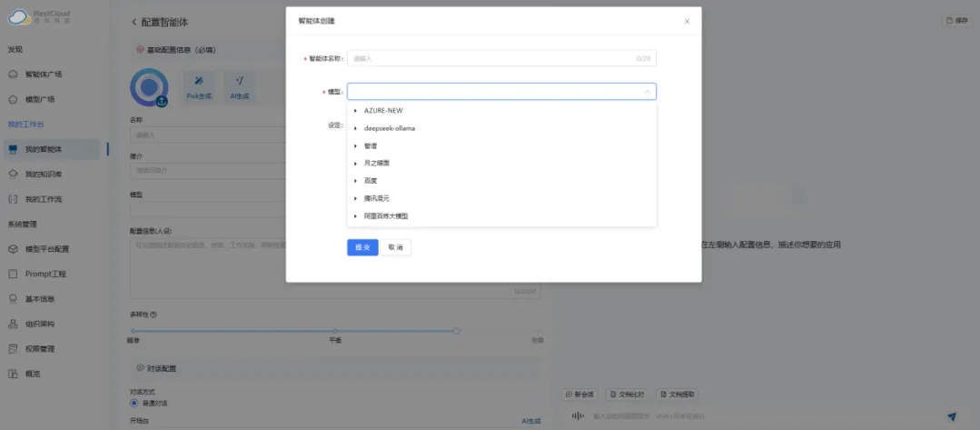
Task: Click the back arrow beside 配置智能体
Action: [134, 21]
